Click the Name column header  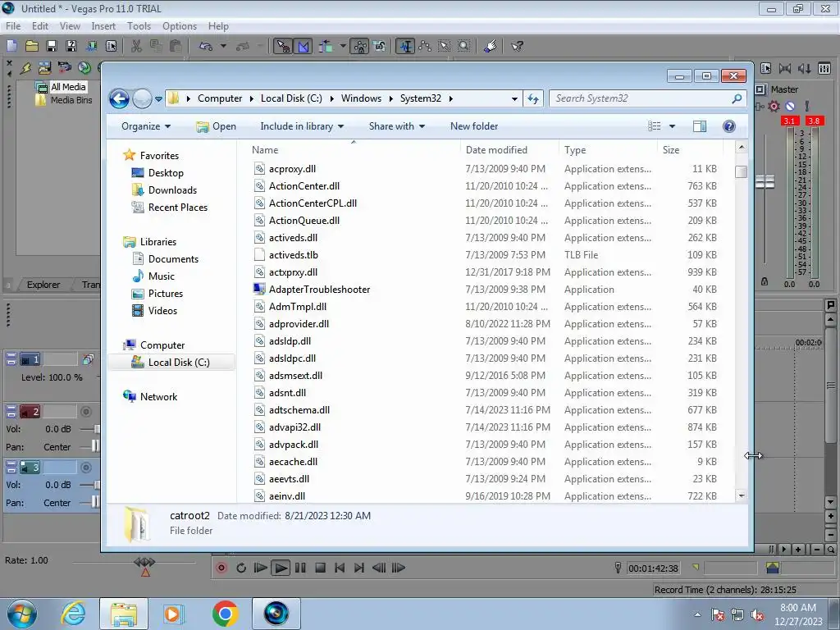coord(354,150)
